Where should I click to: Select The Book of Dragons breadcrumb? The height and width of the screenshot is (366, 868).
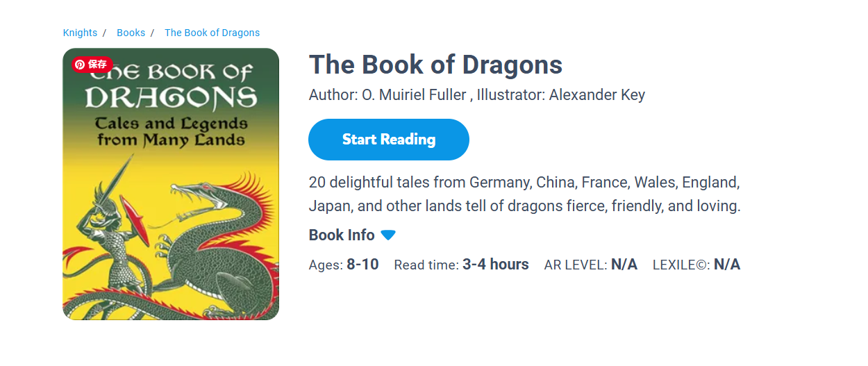tap(212, 33)
